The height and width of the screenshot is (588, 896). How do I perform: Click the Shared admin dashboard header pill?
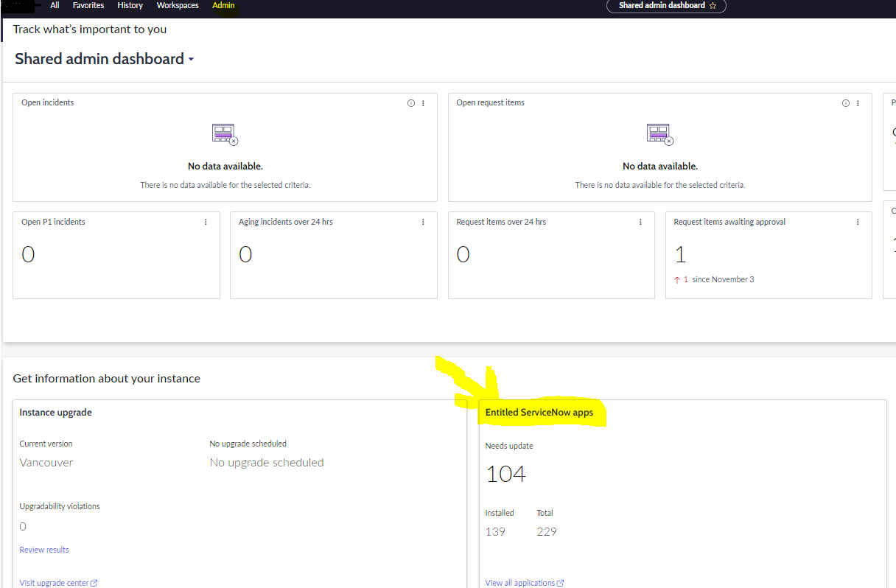point(666,5)
